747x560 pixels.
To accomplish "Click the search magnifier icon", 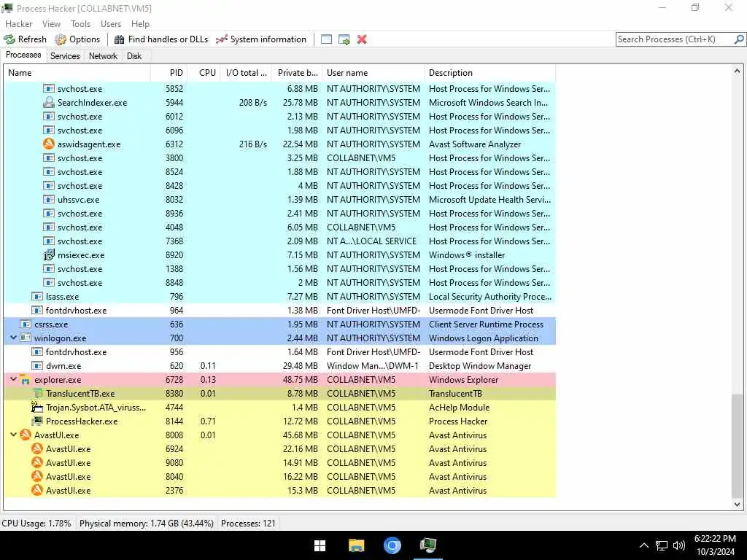I will (739, 39).
